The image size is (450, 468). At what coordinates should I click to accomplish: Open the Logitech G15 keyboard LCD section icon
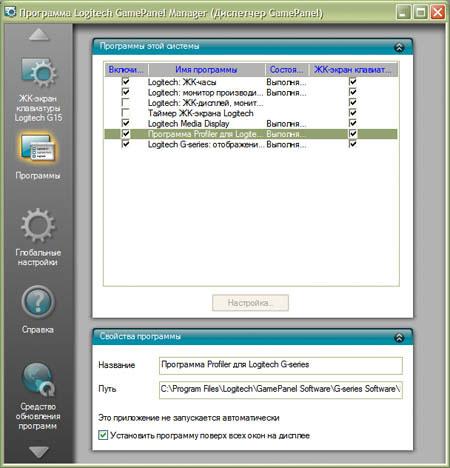click(39, 73)
